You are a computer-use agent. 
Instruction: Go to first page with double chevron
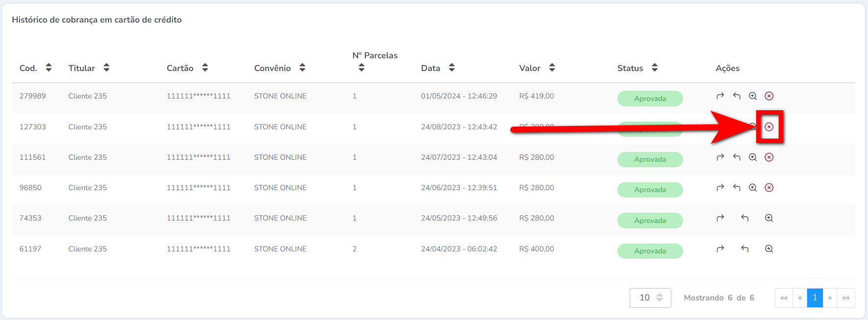(784, 297)
